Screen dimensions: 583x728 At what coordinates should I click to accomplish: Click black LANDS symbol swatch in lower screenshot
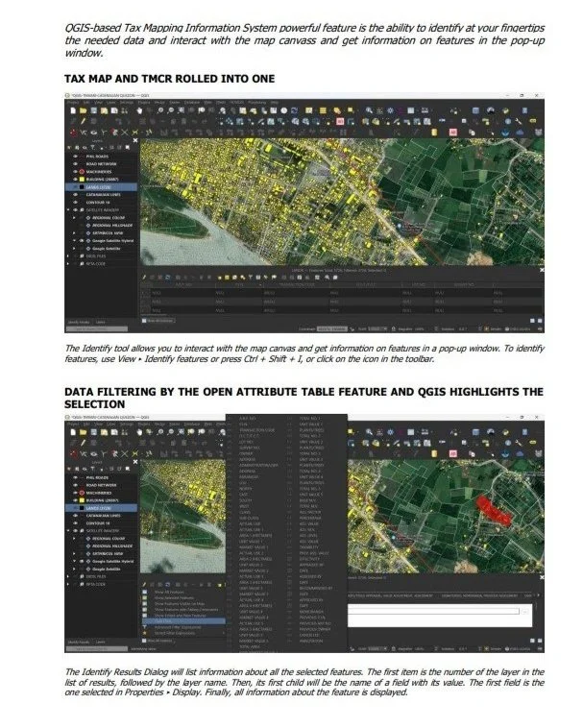[82, 508]
